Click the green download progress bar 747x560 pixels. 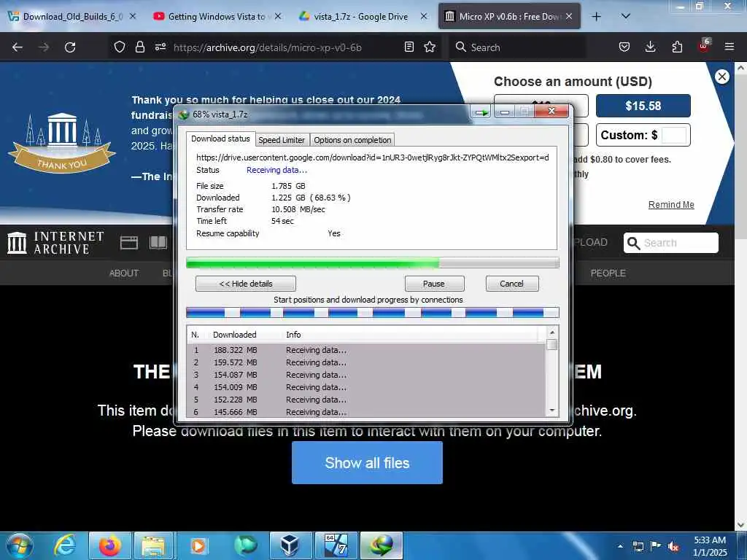373,262
